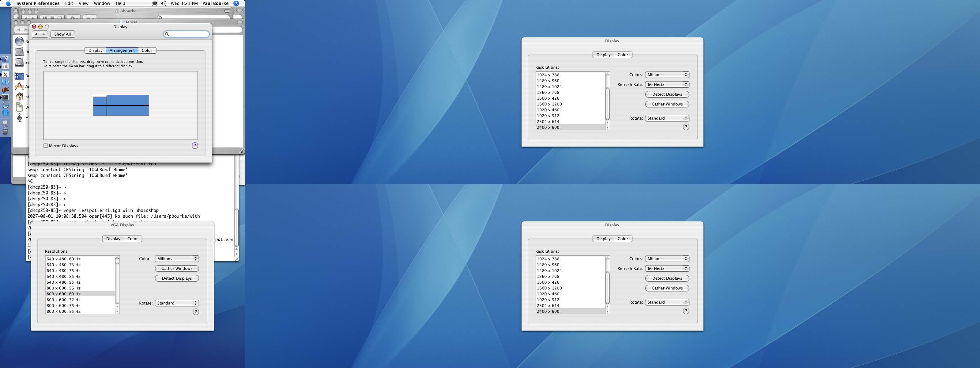Select 640 x 480, 60 Hz resolution
The width and height of the screenshot is (980, 368).
80,259
